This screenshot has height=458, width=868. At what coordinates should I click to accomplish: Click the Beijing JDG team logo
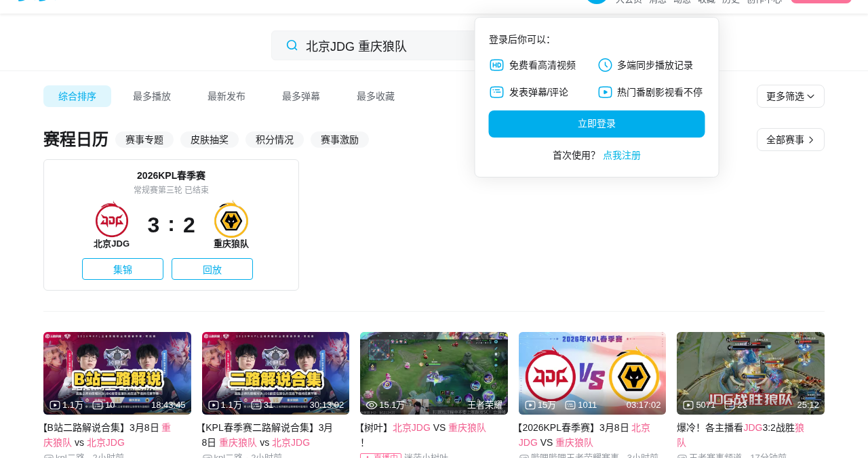pos(112,220)
